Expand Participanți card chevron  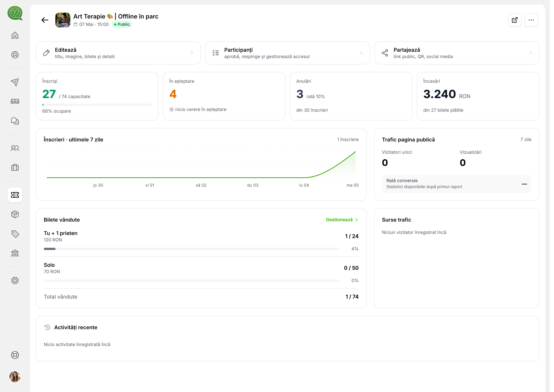361,53
